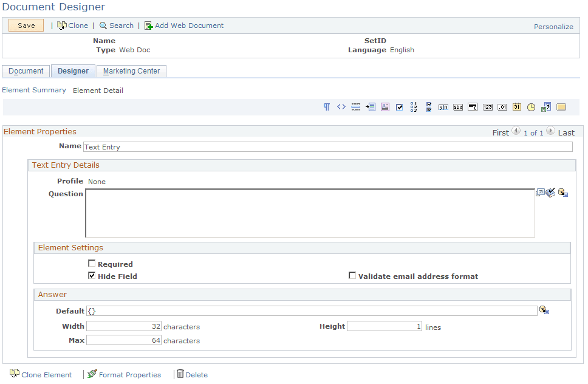Open the Personalize link
This screenshot has height=384, width=588.
553,26
